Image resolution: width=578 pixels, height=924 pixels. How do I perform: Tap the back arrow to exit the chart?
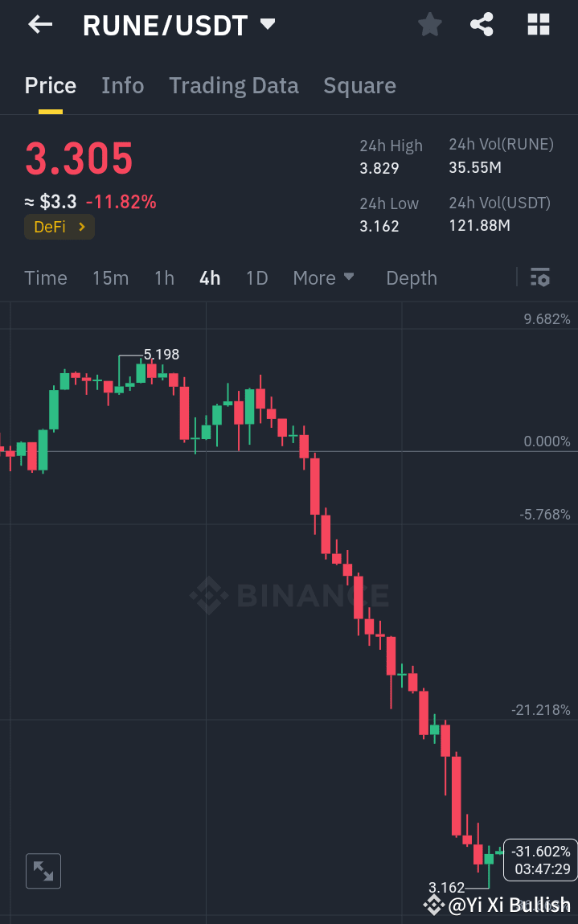coord(38,24)
